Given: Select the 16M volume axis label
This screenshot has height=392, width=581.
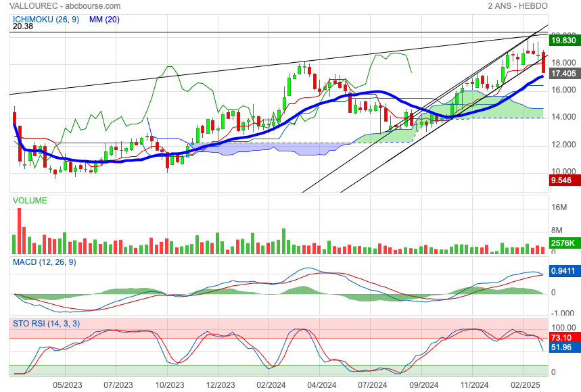Looking at the screenshot, I should (x=559, y=207).
